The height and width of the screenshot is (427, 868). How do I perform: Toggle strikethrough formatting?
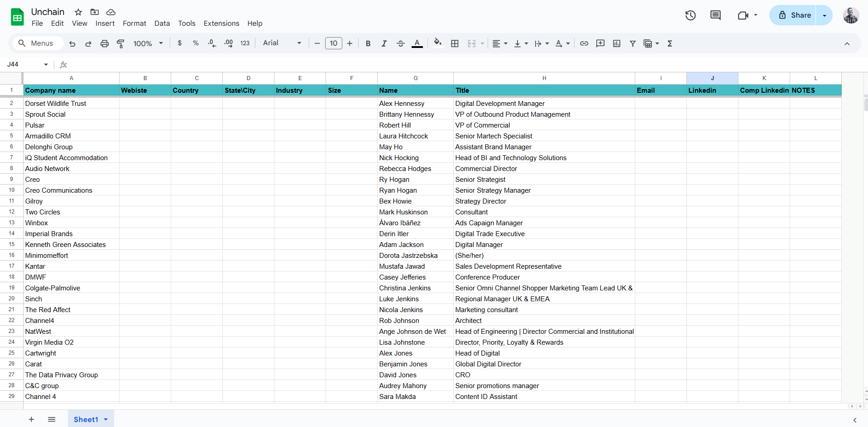point(401,43)
